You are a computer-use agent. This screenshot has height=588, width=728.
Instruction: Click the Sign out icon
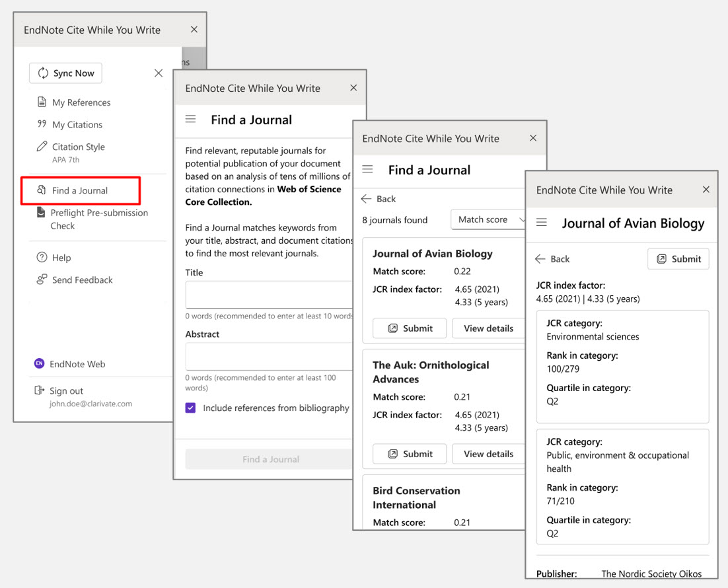click(x=40, y=391)
